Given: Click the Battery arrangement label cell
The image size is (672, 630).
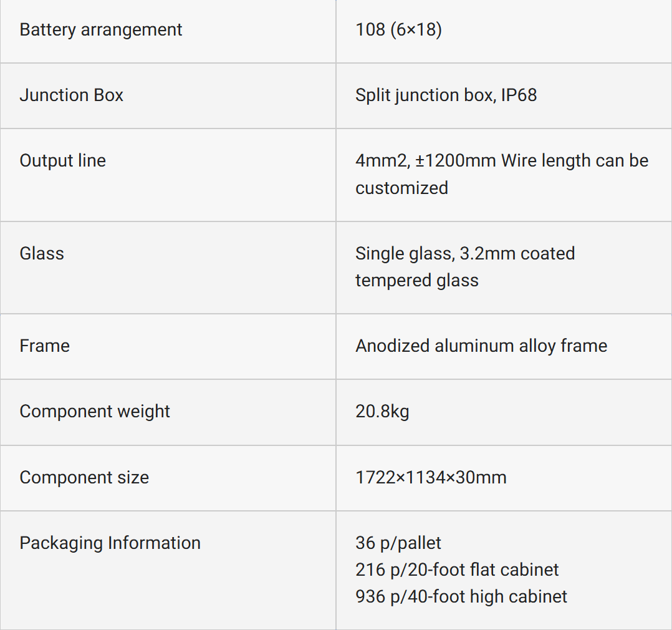Looking at the screenshot, I should tap(101, 30).
